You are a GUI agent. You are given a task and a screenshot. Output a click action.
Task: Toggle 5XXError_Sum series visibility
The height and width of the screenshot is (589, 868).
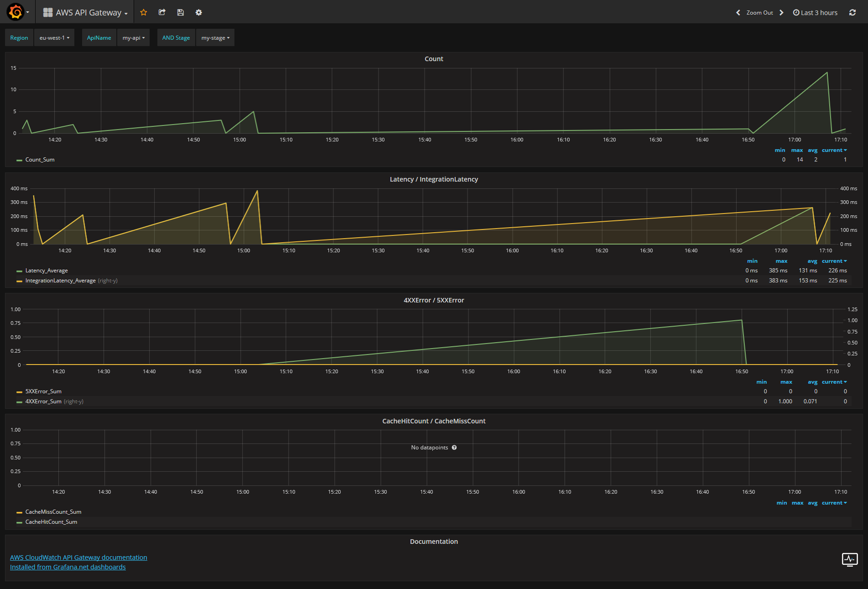43,391
